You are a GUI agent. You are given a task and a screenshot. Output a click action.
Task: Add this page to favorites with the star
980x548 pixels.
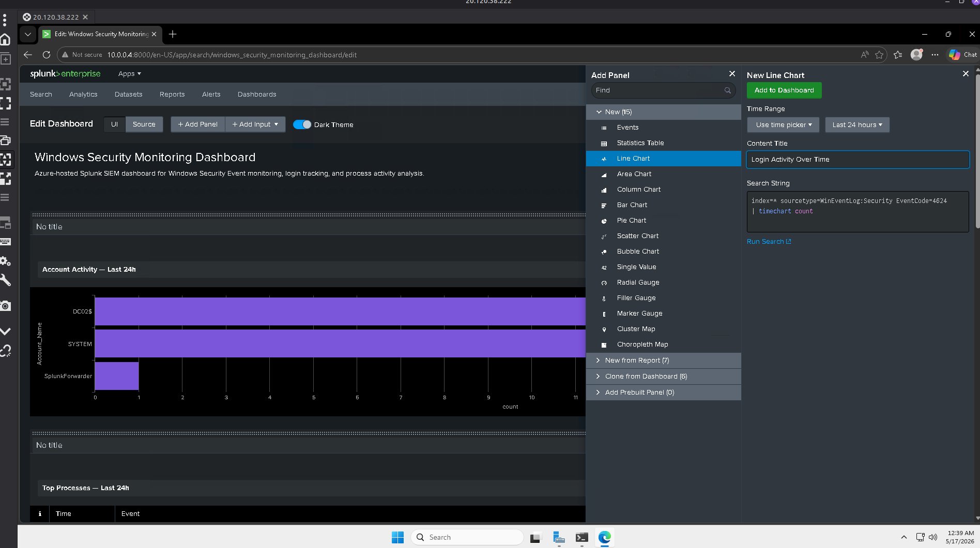pos(879,55)
